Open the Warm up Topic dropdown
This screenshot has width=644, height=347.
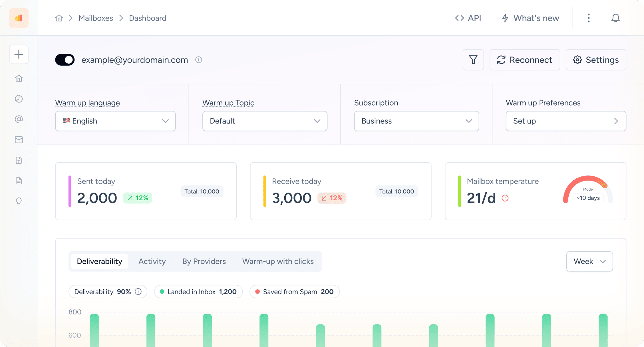(x=265, y=121)
